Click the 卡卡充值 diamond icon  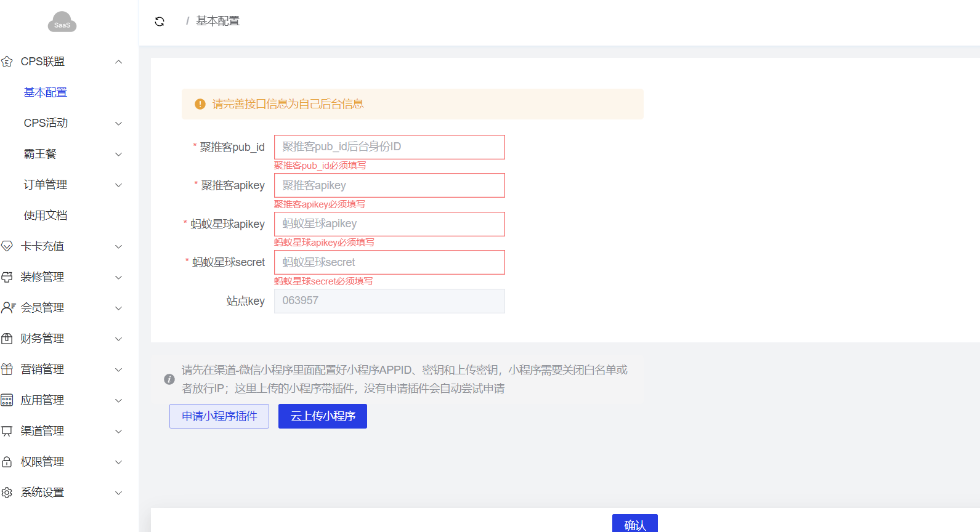coord(7,246)
